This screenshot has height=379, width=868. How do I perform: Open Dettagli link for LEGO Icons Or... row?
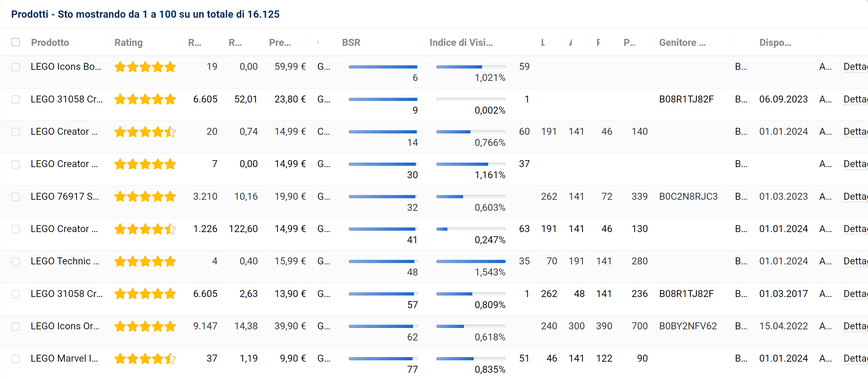(x=855, y=326)
